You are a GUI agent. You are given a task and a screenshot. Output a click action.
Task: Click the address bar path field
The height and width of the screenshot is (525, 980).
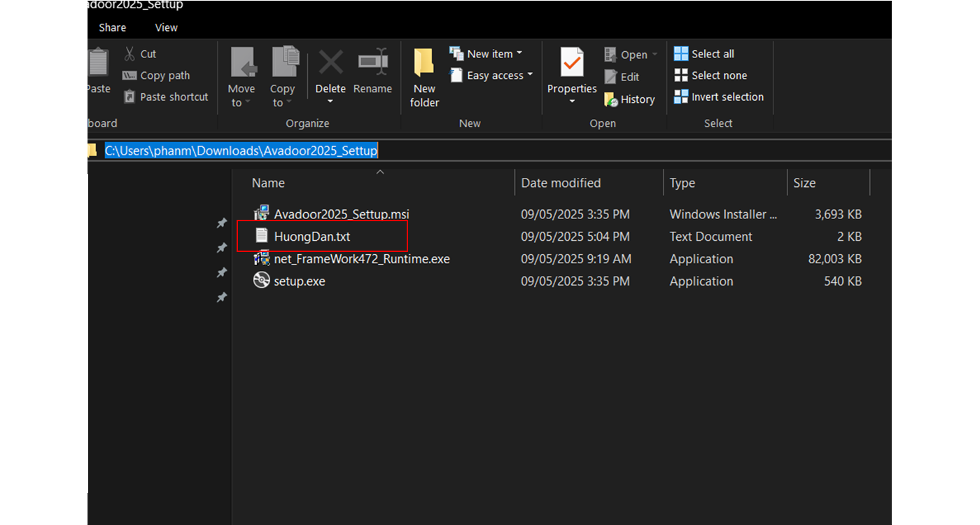click(x=490, y=150)
